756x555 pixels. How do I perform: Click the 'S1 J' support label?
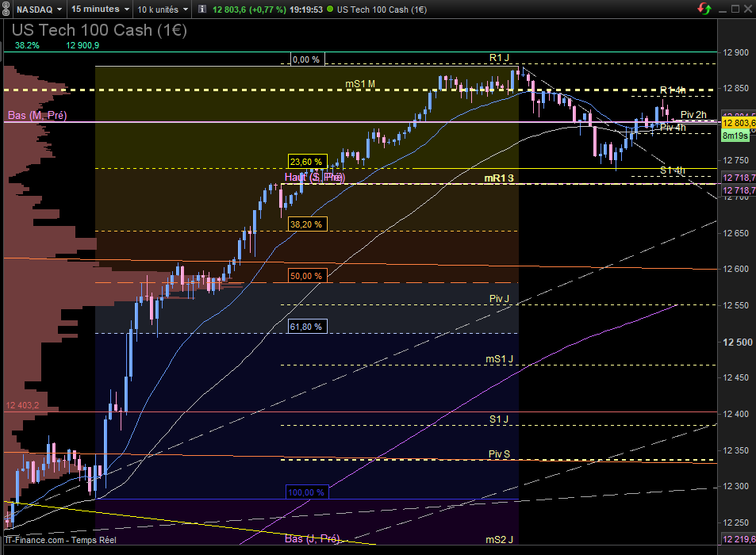[x=499, y=419]
